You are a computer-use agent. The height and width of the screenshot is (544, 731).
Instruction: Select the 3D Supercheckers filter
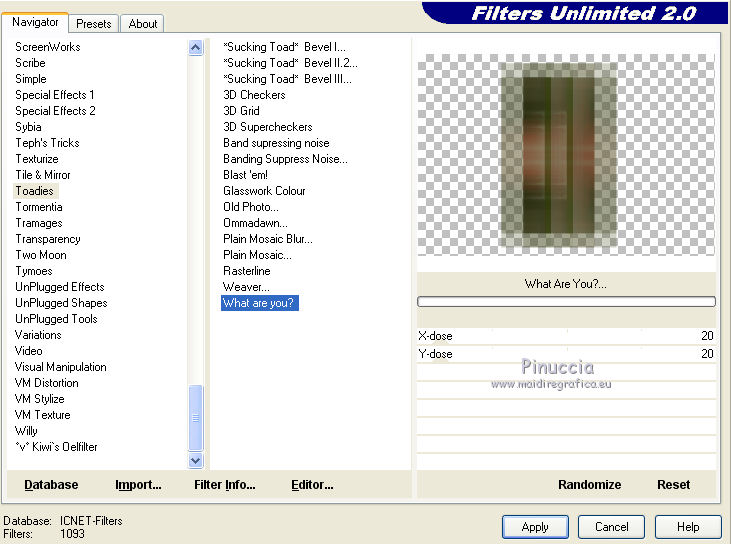268,127
